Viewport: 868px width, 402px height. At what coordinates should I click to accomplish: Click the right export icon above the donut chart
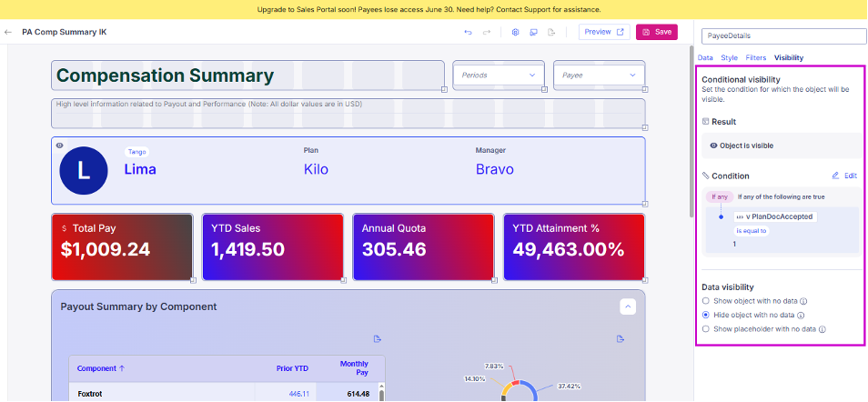coord(620,339)
